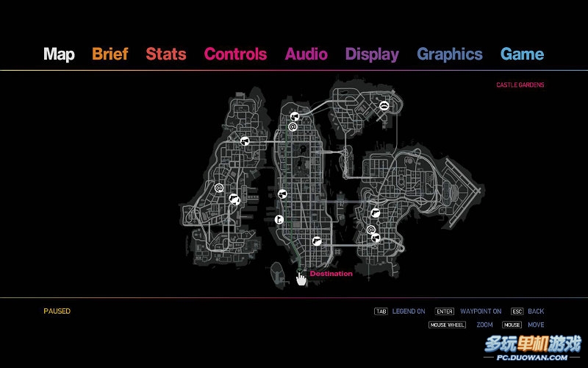Click the lips strip club icon in Bohan

(384, 106)
